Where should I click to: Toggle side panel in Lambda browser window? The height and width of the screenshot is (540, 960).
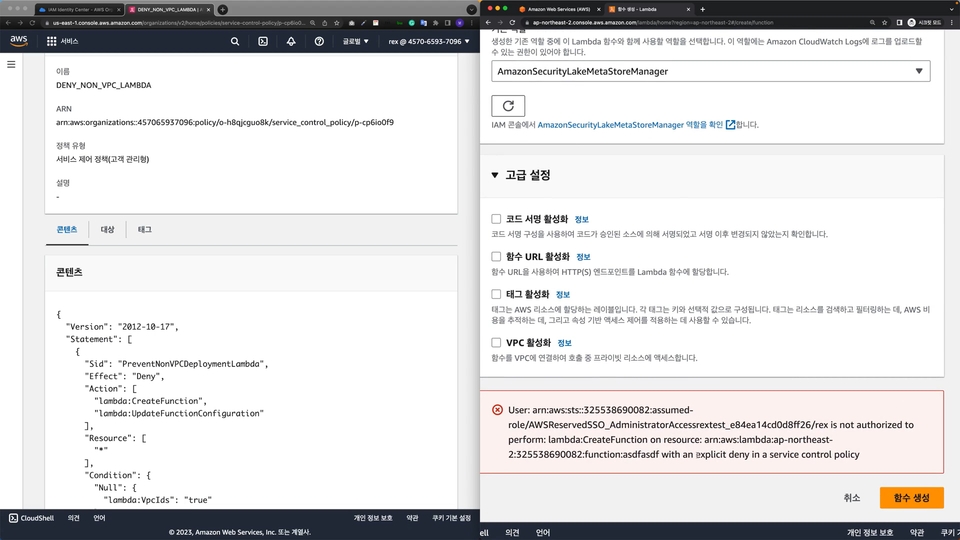(x=899, y=23)
